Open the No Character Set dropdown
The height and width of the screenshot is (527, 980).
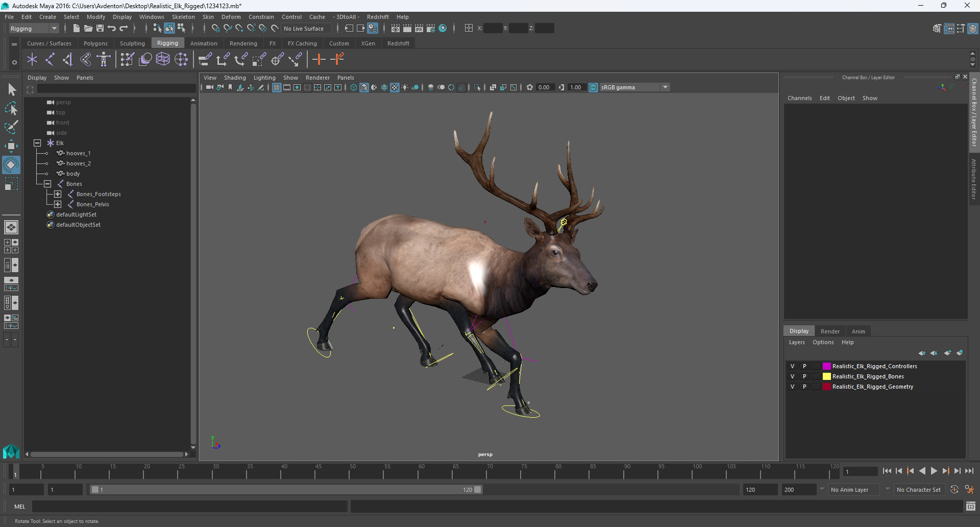click(919, 490)
